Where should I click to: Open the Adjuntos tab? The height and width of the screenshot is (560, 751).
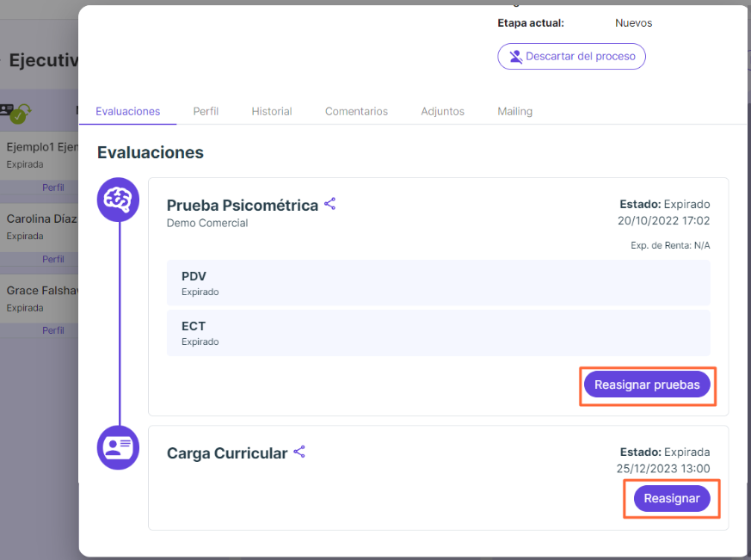pos(442,111)
